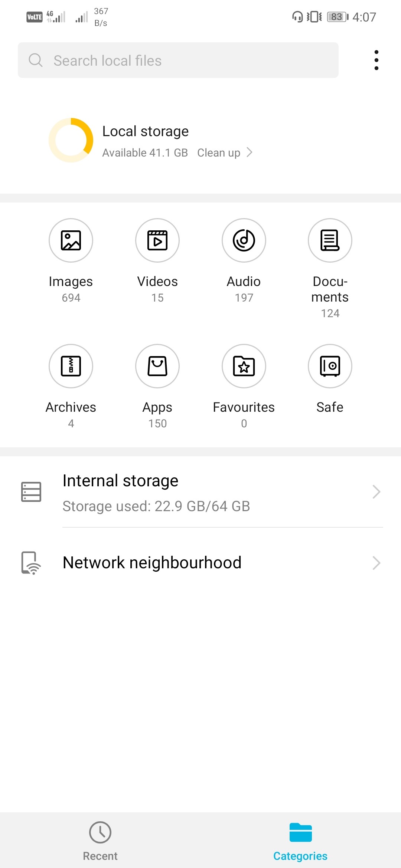Open the three-dot overflow menu
Screen dimensions: 401x868
coord(376,60)
